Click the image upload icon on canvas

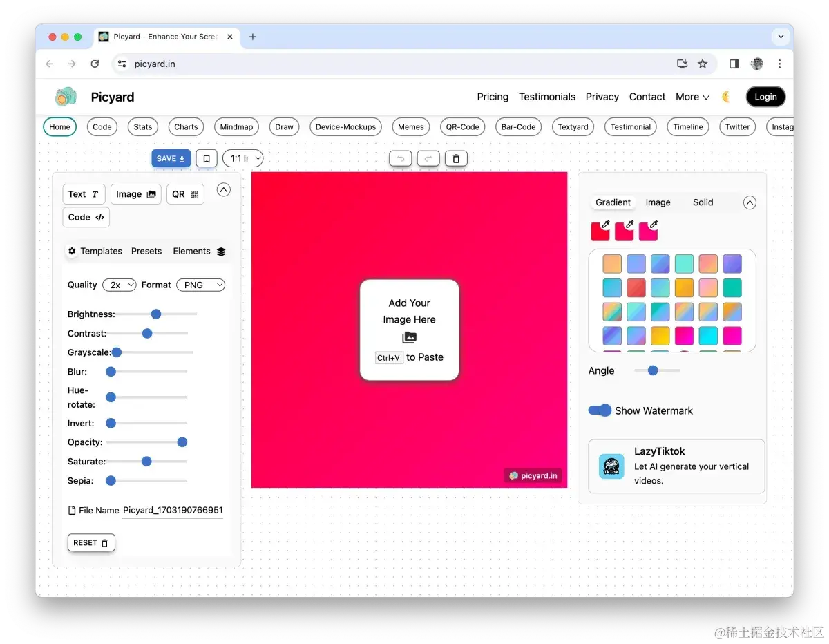[x=409, y=337]
